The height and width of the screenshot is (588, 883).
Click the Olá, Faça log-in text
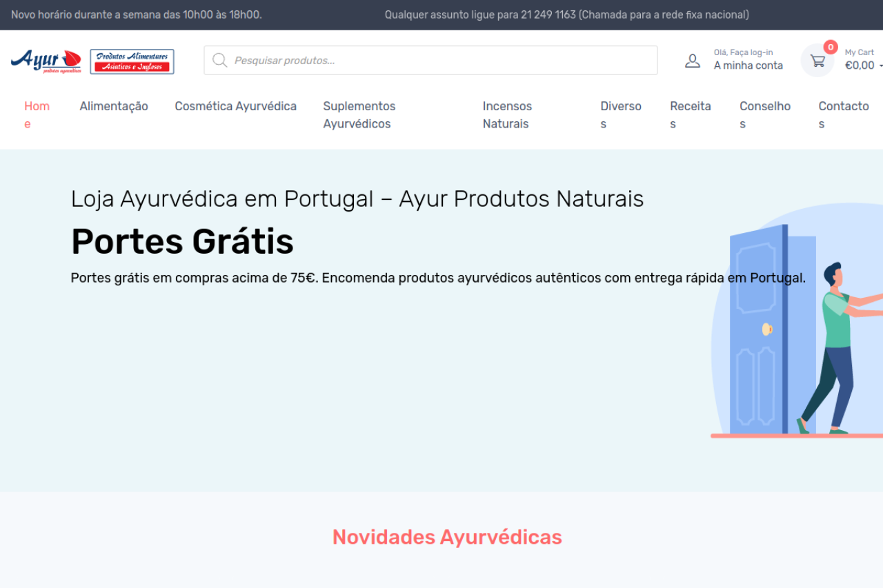coord(743,52)
